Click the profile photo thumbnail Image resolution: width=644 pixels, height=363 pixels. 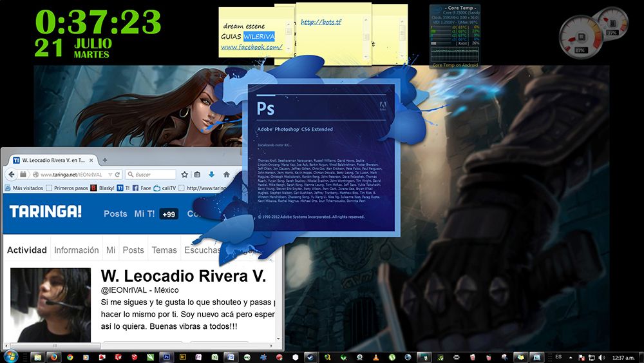pyautogui.click(x=50, y=305)
